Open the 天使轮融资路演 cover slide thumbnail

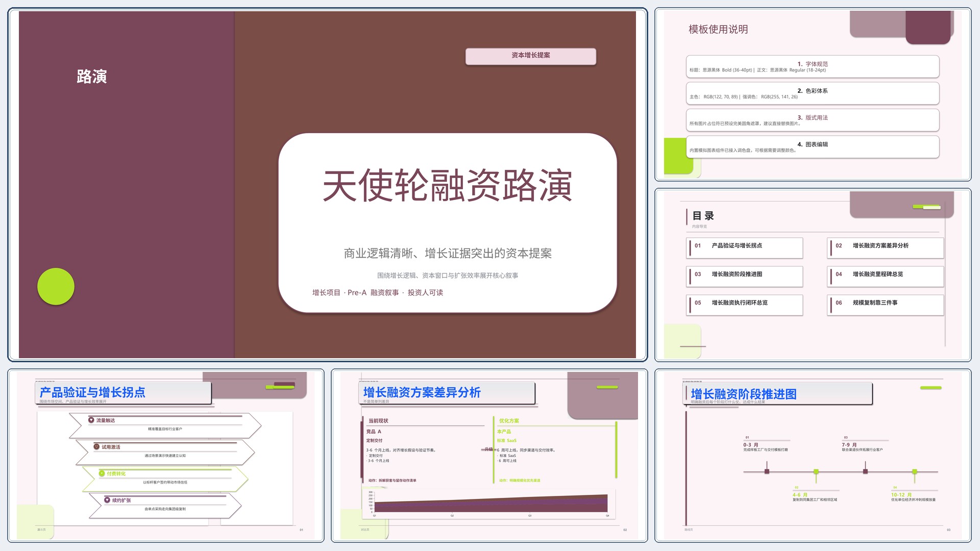327,185
